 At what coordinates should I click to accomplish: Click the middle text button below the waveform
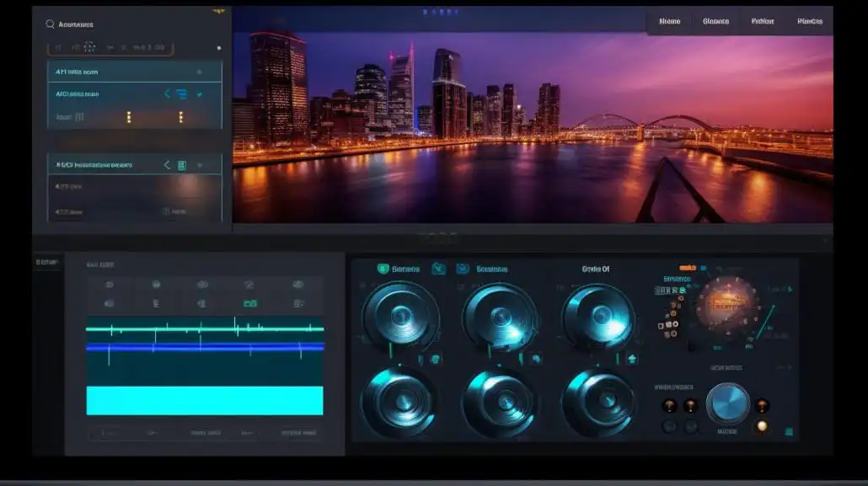click(x=205, y=433)
